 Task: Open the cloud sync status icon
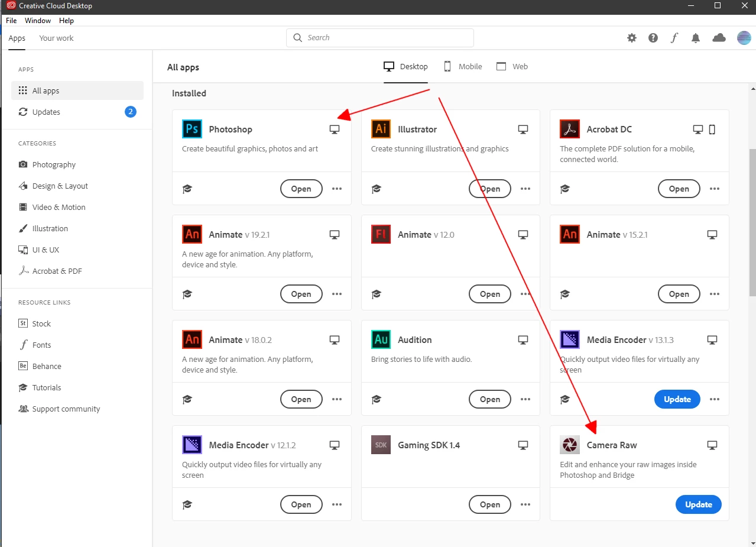click(719, 38)
